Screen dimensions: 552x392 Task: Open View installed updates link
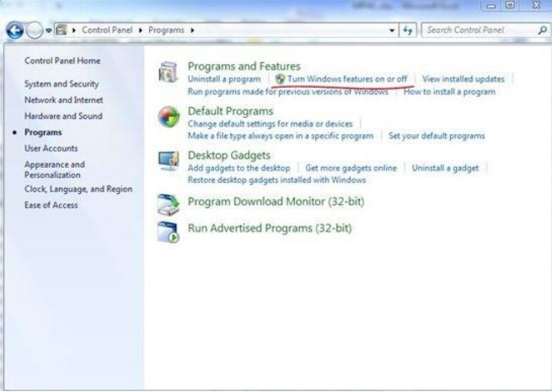pos(464,79)
